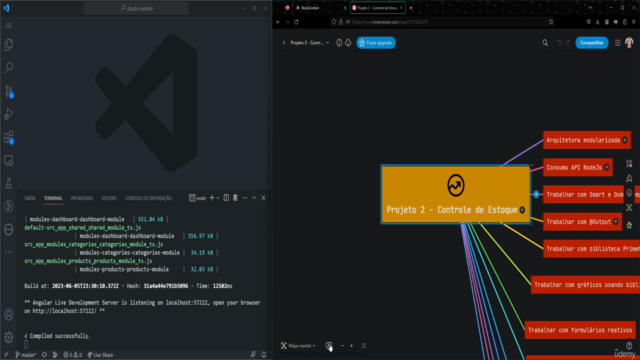Open the cloud save status icon
This screenshot has height=360, width=640.
[x=348, y=43]
